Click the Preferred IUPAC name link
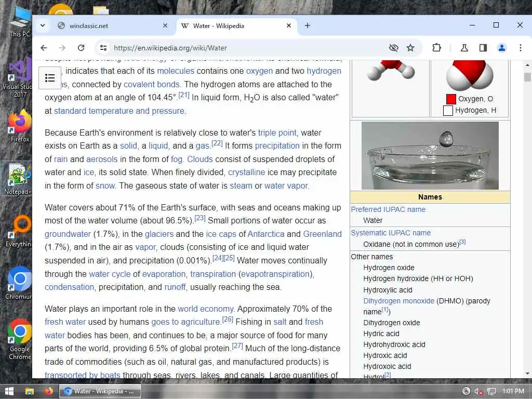The height and width of the screenshot is (399, 532). [x=388, y=209]
